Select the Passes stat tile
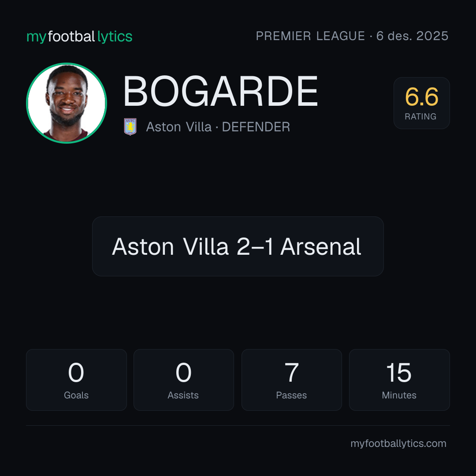 coord(292,380)
